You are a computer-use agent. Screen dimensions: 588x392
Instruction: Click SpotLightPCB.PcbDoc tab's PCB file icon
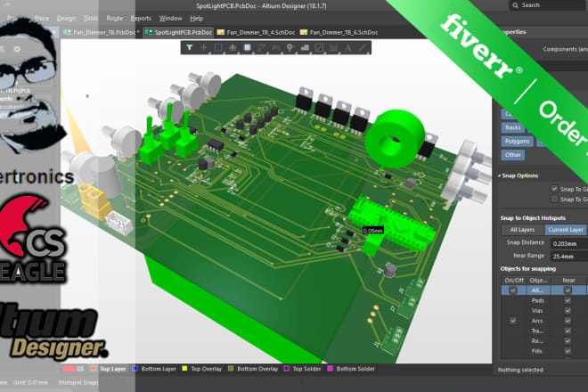tap(149, 32)
